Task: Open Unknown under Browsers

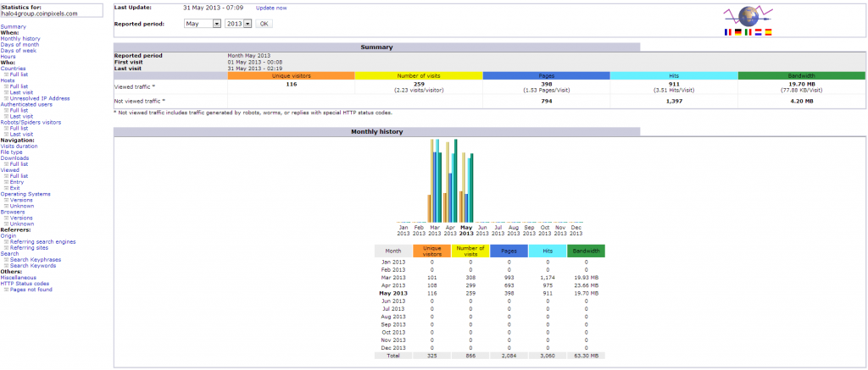Action: [21, 224]
